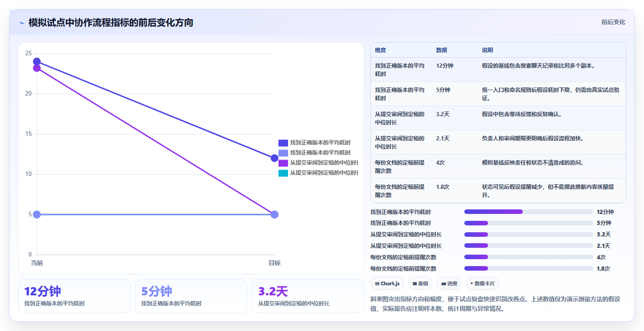Click the 数据 column header
The height and width of the screenshot is (331, 644).
pyautogui.click(x=442, y=50)
